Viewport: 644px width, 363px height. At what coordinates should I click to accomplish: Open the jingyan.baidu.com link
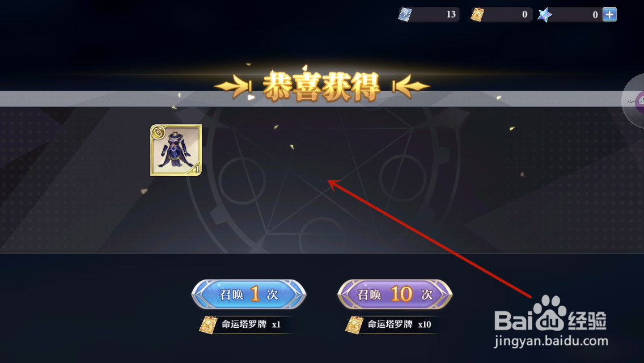tap(551, 341)
